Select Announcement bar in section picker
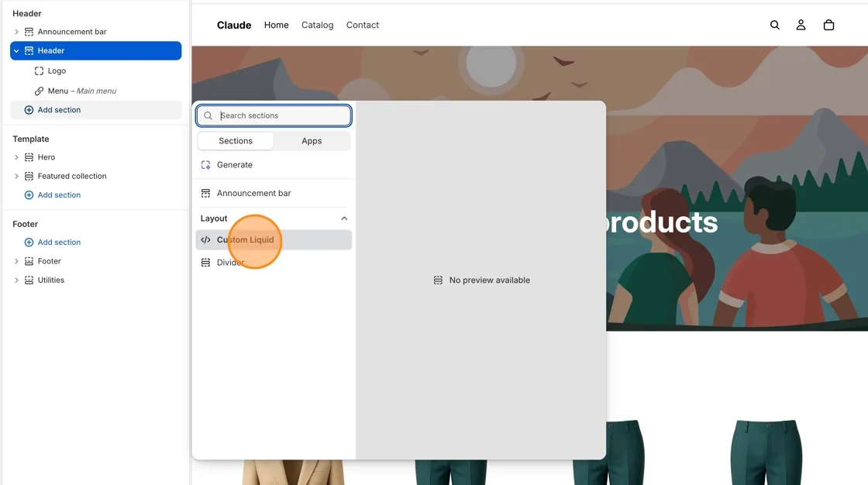 pyautogui.click(x=274, y=193)
